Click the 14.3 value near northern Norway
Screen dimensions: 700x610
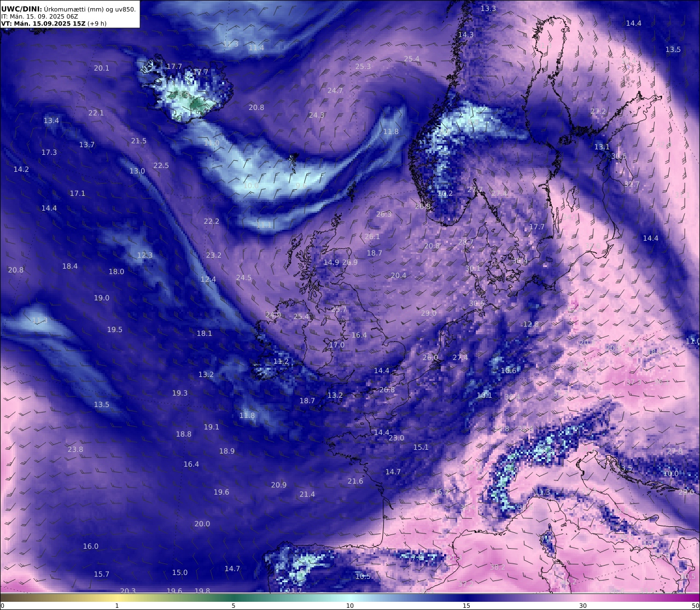coord(466,34)
